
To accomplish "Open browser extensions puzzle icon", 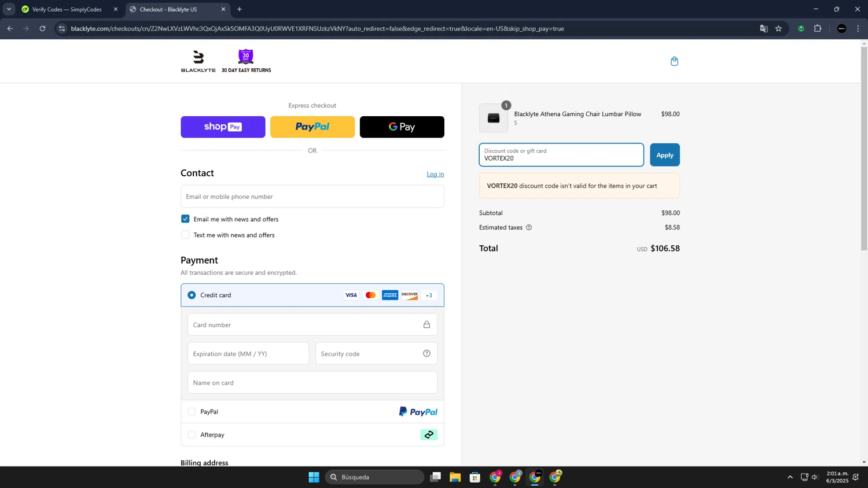I will [818, 28].
